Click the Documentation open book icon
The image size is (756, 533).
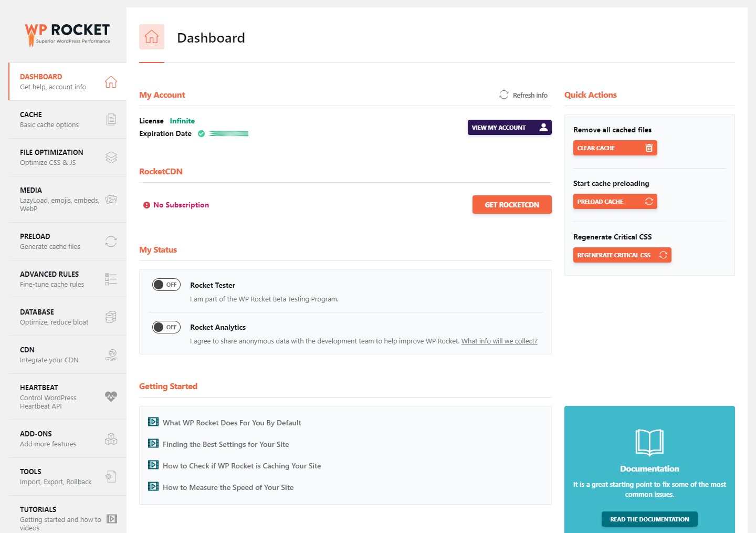649,442
